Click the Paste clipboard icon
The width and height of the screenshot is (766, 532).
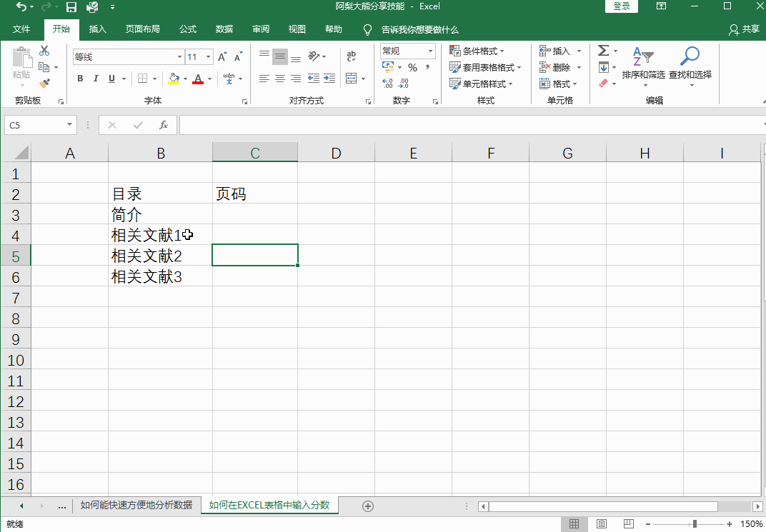point(21,58)
